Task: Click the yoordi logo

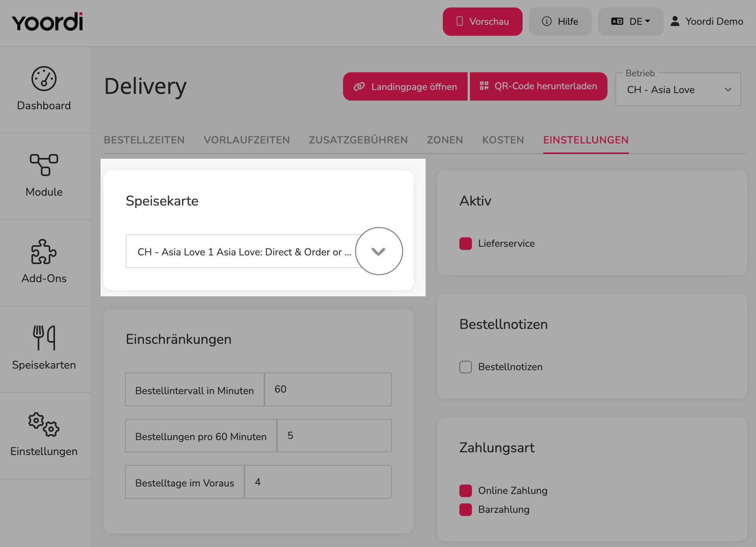Action: 47,22
